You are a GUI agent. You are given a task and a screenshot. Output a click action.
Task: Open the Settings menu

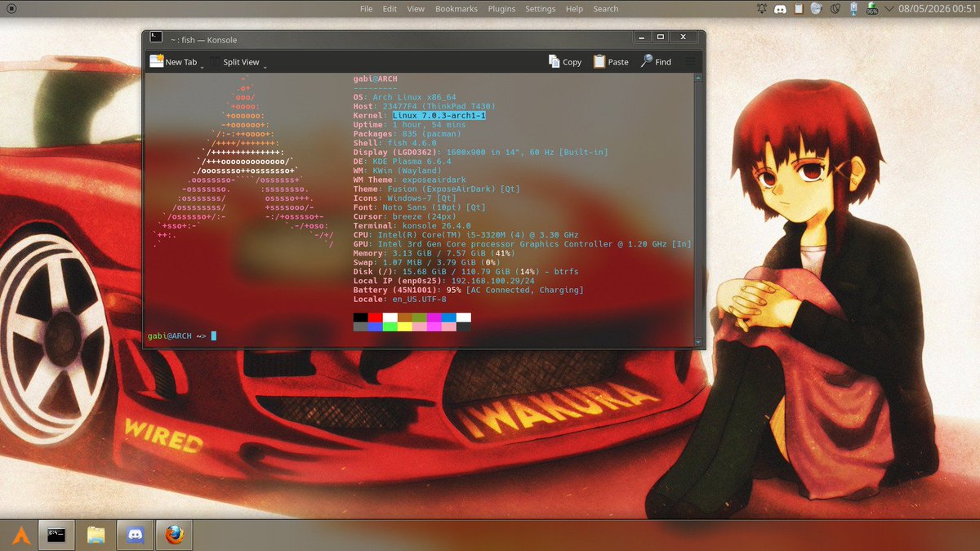pyautogui.click(x=540, y=9)
